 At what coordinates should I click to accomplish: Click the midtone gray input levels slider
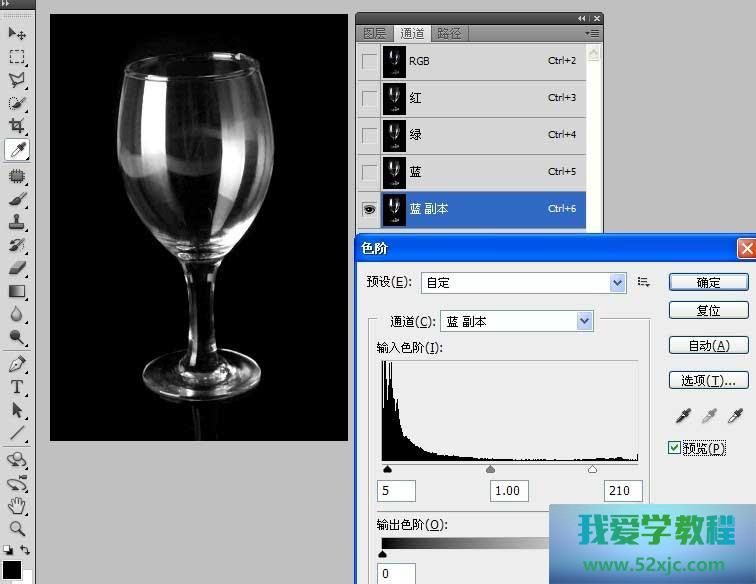[x=490, y=469]
